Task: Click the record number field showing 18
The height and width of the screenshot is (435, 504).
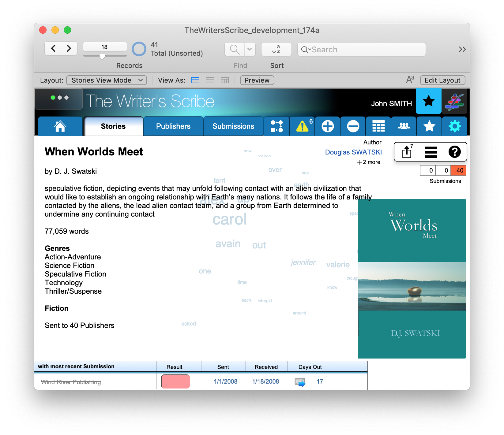Action: pos(105,47)
